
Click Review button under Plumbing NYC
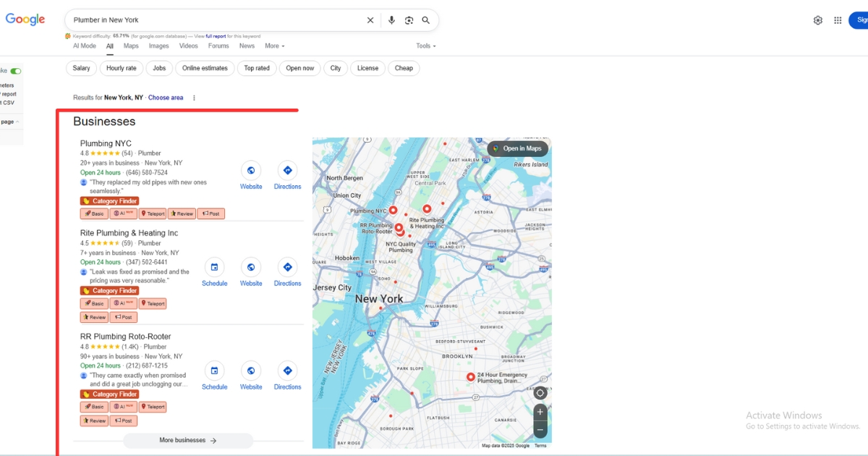(x=182, y=214)
